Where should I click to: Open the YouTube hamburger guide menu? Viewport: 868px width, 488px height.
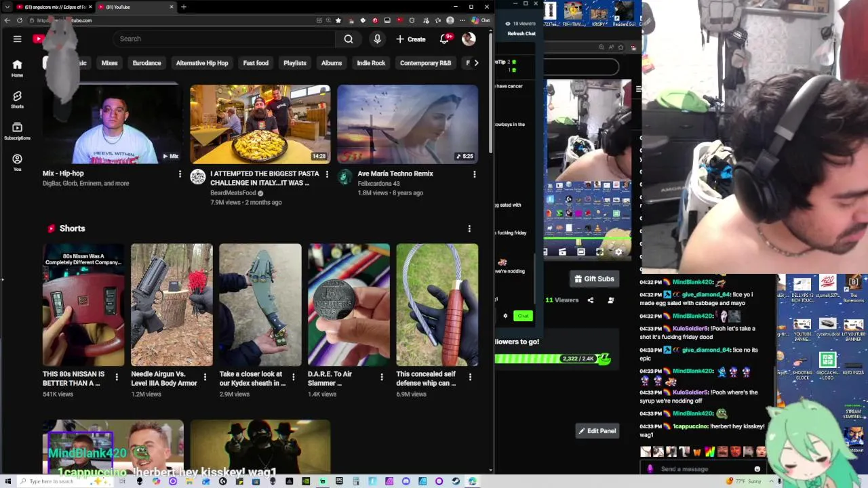click(x=17, y=39)
